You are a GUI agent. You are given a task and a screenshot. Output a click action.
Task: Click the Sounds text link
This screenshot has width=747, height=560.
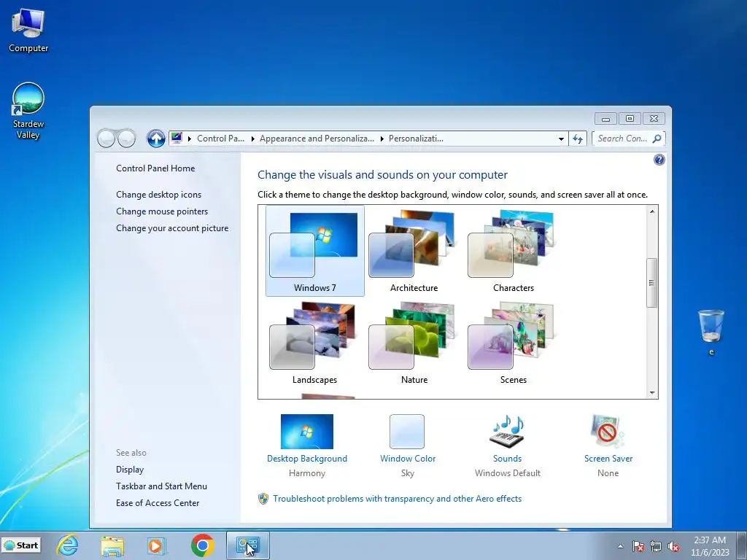(508, 459)
